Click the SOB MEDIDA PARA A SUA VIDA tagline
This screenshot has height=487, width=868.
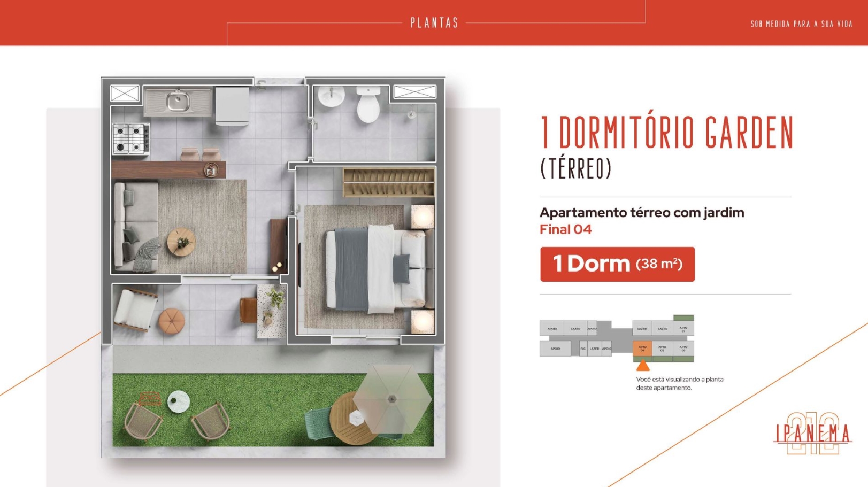(x=801, y=24)
